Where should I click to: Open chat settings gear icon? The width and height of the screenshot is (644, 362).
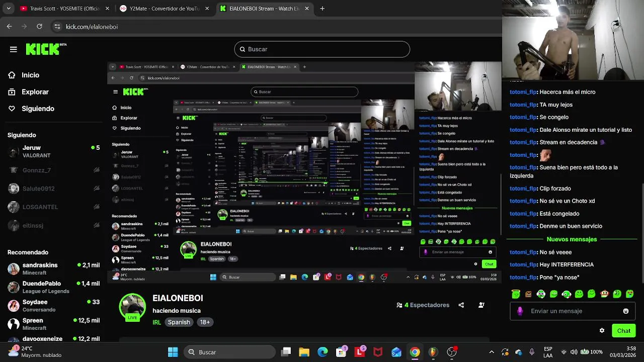coord(602,331)
